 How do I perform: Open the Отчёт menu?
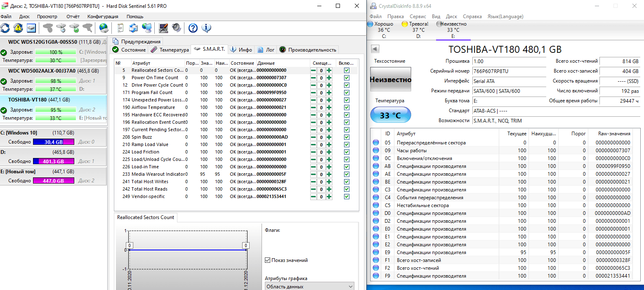click(x=73, y=17)
